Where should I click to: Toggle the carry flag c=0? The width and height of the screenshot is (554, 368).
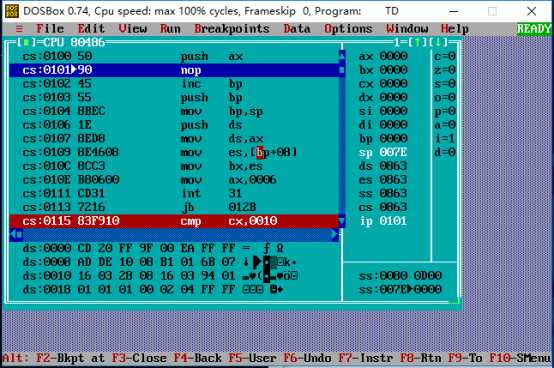(x=445, y=56)
